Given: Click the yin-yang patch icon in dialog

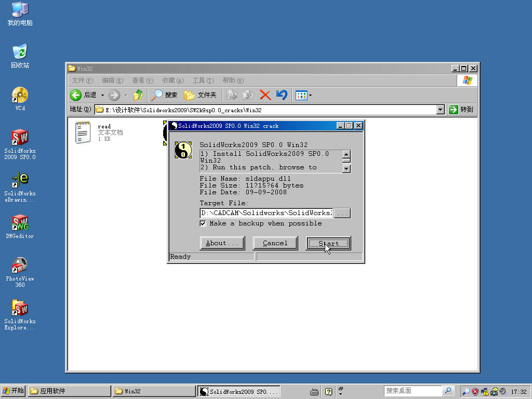Looking at the screenshot, I should [183, 150].
